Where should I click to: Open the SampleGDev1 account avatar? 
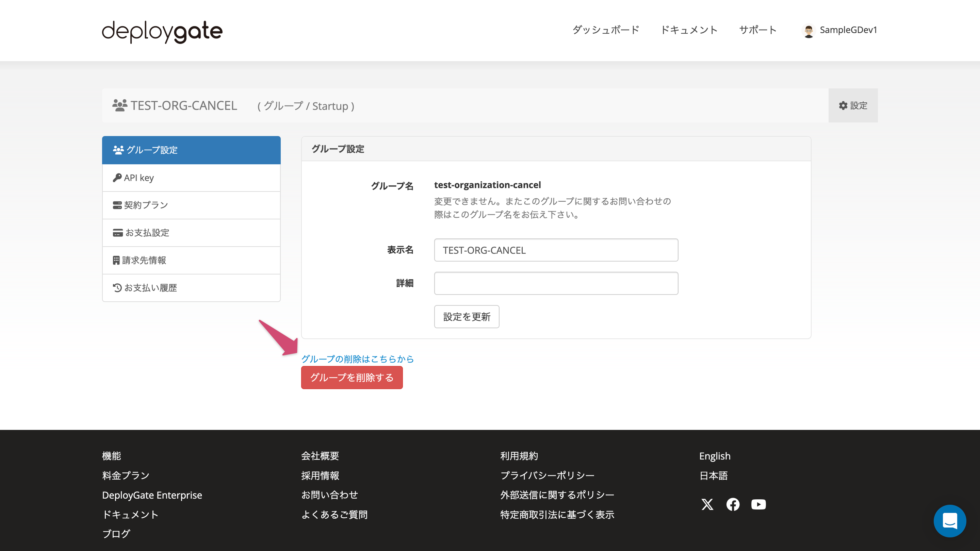pyautogui.click(x=809, y=30)
